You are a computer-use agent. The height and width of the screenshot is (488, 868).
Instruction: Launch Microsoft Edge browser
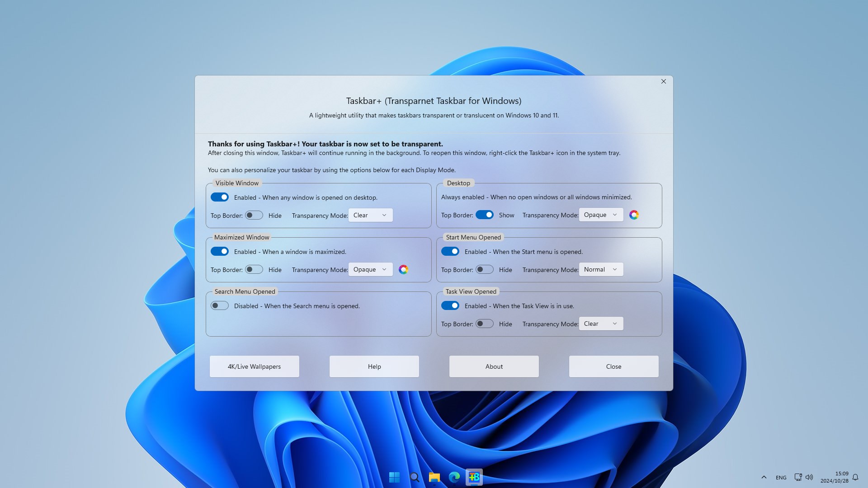(x=454, y=477)
